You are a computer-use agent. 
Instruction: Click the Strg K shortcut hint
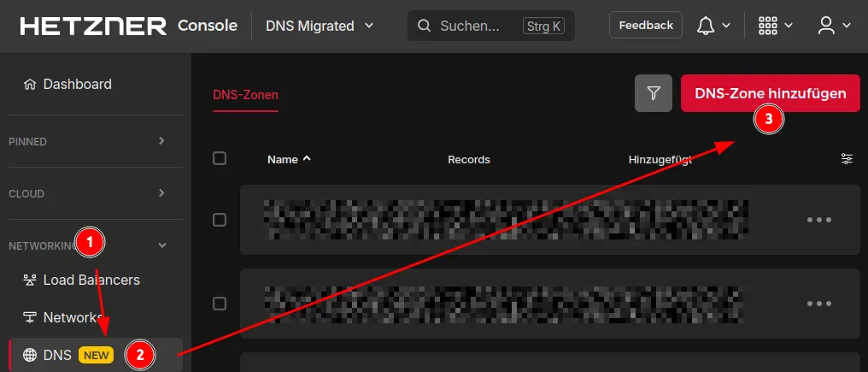[543, 26]
